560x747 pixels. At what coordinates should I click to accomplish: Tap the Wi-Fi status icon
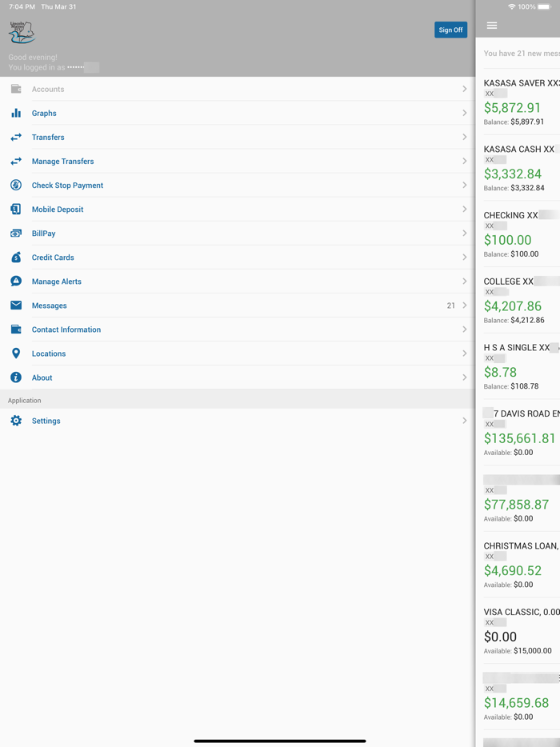pyautogui.click(x=512, y=6)
